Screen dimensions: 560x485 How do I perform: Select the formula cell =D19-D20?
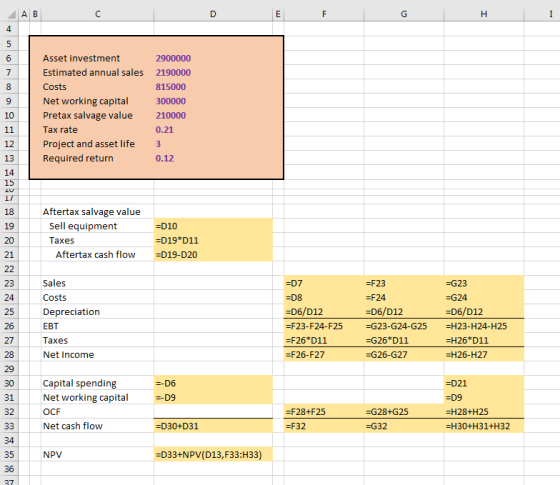click(x=213, y=255)
